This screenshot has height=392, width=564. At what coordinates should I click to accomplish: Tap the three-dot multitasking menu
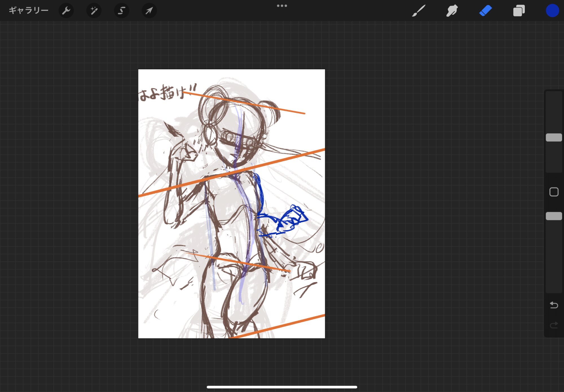[282, 6]
